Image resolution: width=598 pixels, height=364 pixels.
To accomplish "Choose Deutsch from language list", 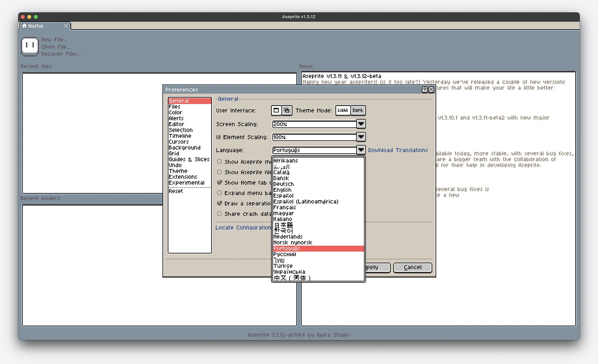I will (318, 184).
